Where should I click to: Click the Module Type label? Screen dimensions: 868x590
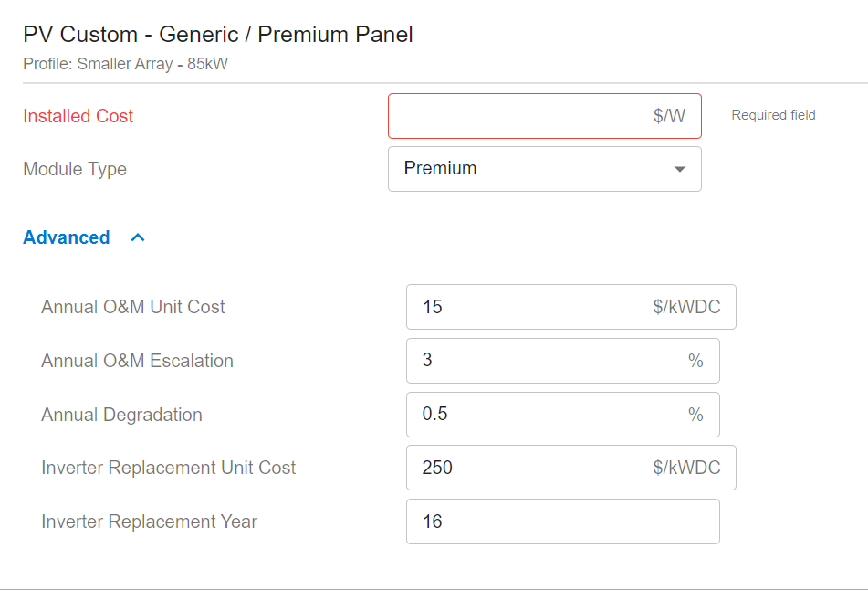tap(75, 169)
